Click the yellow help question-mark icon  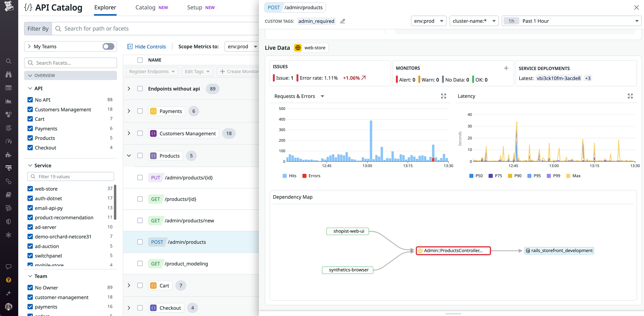[9, 280]
